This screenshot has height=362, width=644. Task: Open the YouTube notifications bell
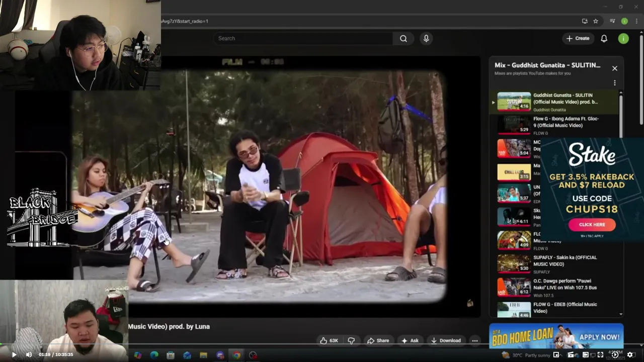pyautogui.click(x=604, y=38)
